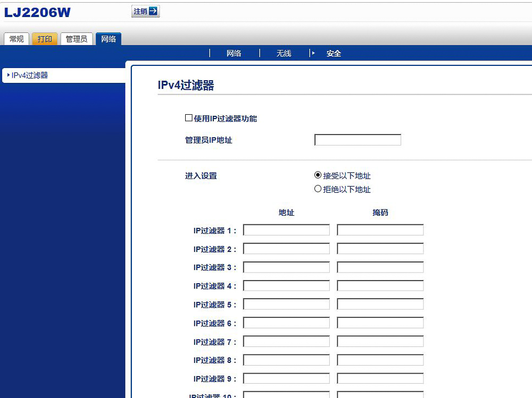Click the IP过滤器 5 地址 input field

coord(286,304)
